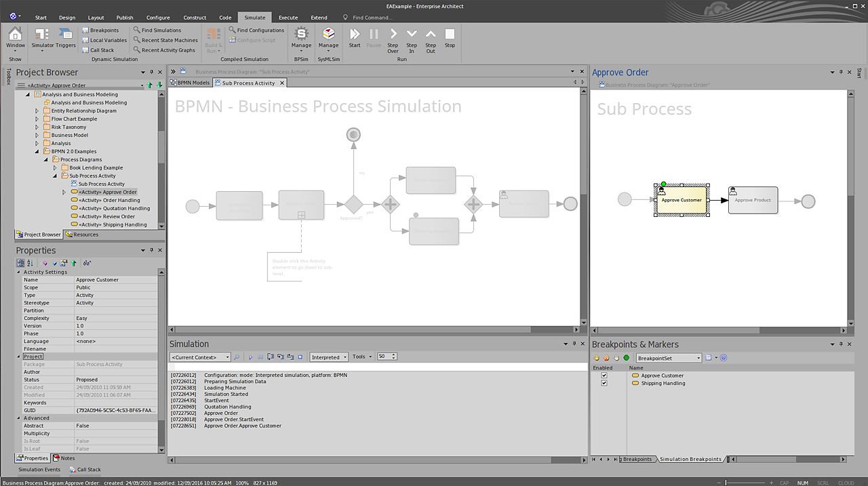Collapse the BPMN 2.0 Examples folder
Image resolution: width=868 pixels, height=486 pixels.
pos(38,151)
